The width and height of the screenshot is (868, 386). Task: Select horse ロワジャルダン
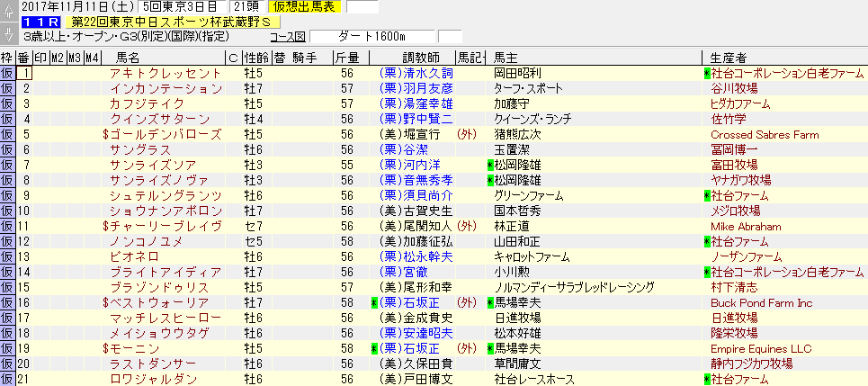pos(153,380)
